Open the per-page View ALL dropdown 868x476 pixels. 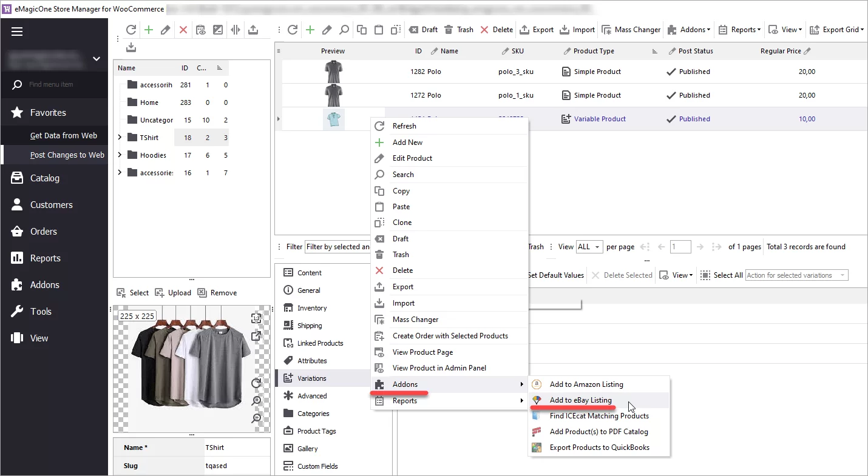588,247
